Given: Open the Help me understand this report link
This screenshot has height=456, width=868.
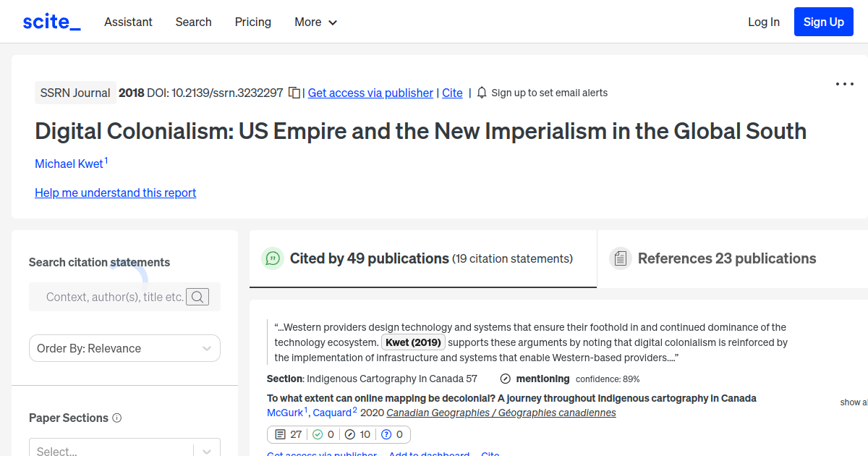Looking at the screenshot, I should (x=115, y=193).
